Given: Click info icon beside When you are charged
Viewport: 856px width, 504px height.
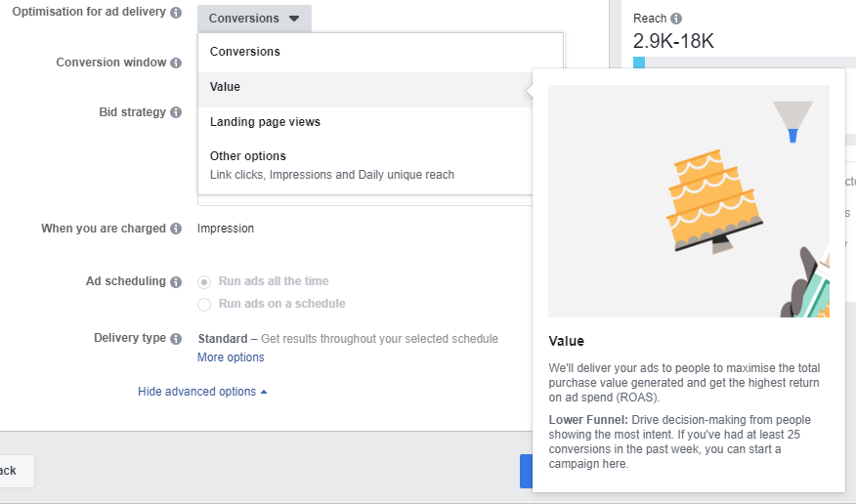Looking at the screenshot, I should [x=176, y=229].
